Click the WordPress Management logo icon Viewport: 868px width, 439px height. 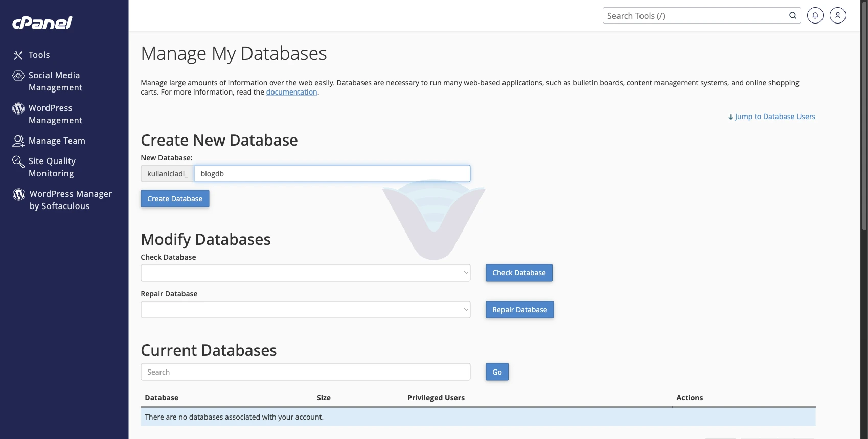tap(18, 108)
